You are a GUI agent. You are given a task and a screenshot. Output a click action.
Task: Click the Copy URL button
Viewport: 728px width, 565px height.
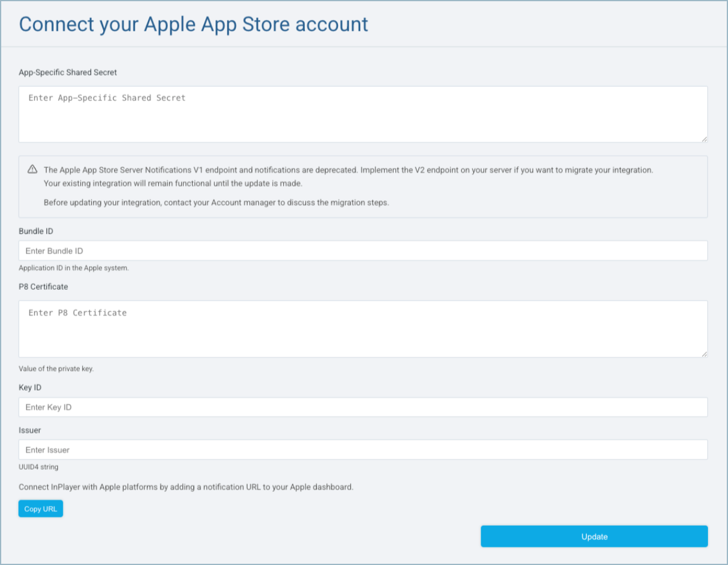(x=40, y=509)
